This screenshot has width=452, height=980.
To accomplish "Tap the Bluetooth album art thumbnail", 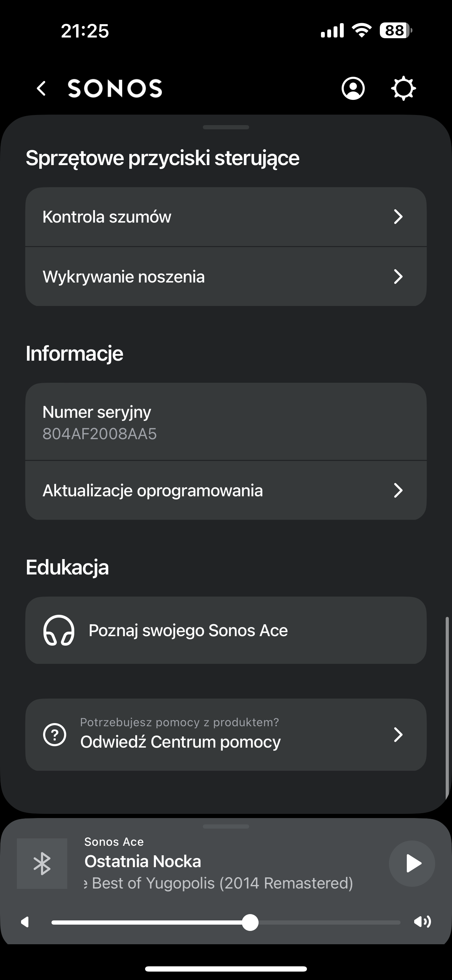I will (x=42, y=863).
